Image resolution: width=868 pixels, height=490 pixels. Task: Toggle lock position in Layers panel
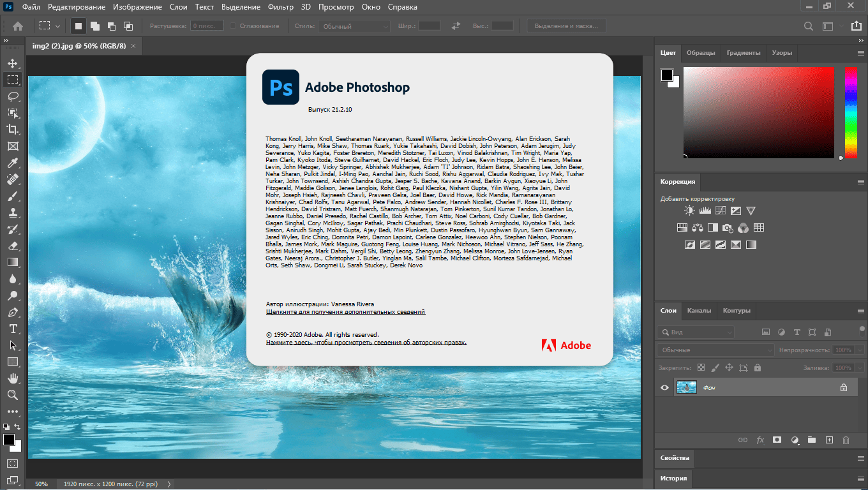click(729, 368)
